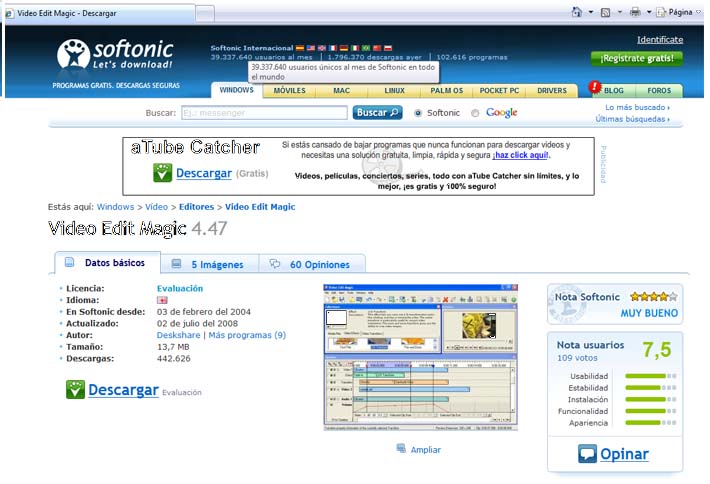Viewport: 710px width, 484px height.
Task: Click the ¡Regístrate gratis! button
Action: [637, 58]
